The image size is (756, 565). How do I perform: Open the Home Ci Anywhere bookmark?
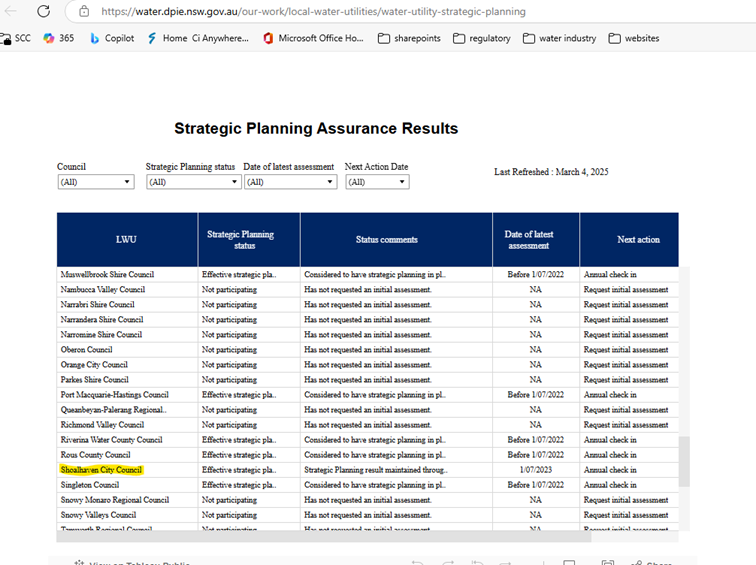[x=198, y=38]
